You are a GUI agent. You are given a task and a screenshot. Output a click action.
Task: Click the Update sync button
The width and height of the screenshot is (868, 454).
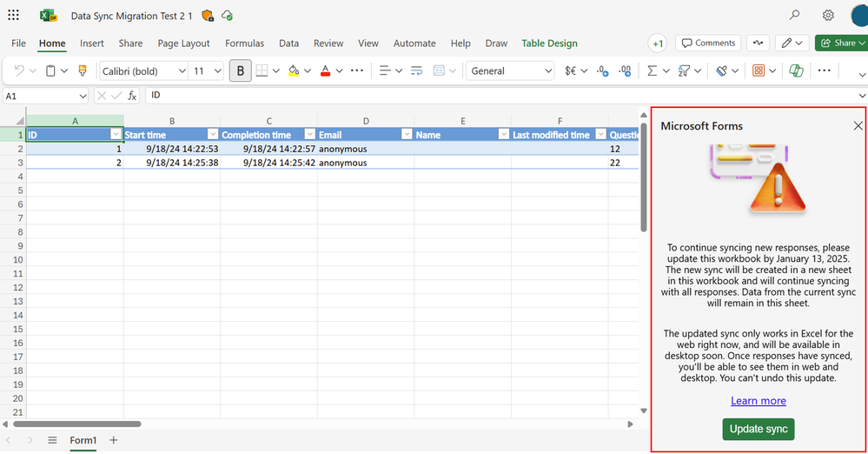tap(759, 429)
